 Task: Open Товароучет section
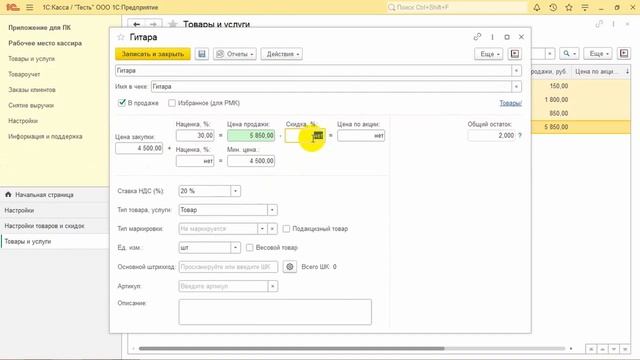pyautogui.click(x=24, y=74)
